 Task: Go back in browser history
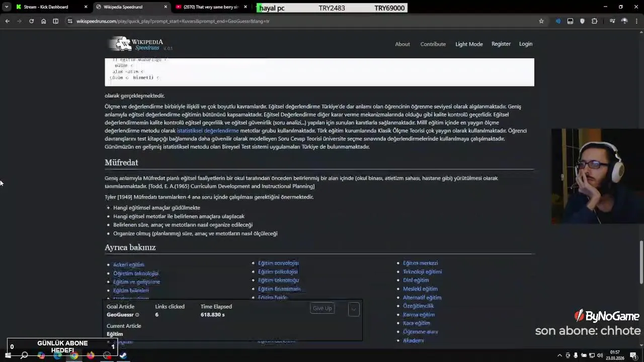[7, 21]
